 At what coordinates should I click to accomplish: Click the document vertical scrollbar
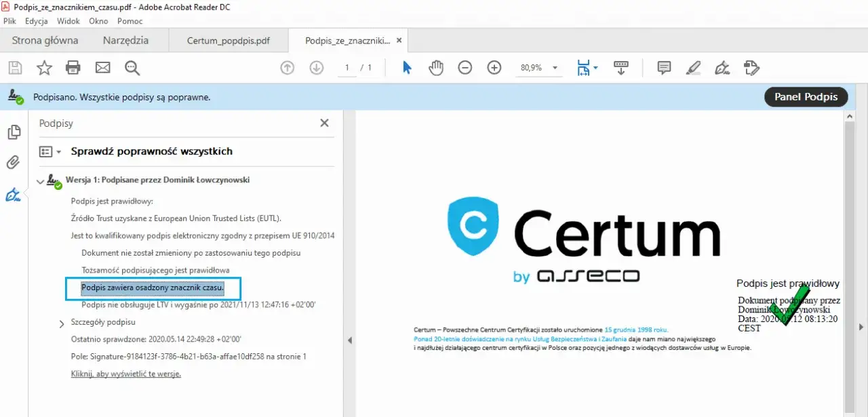pos(848,266)
